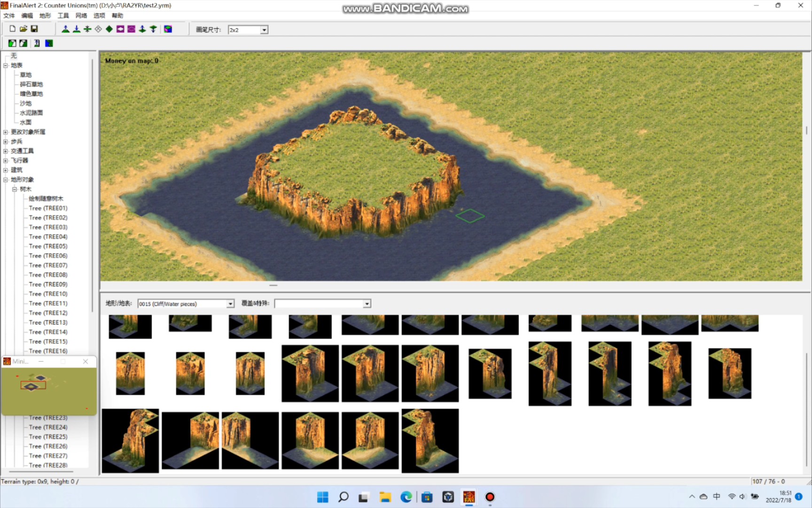
Task: Select 水面 ground type
Action: (x=25, y=122)
